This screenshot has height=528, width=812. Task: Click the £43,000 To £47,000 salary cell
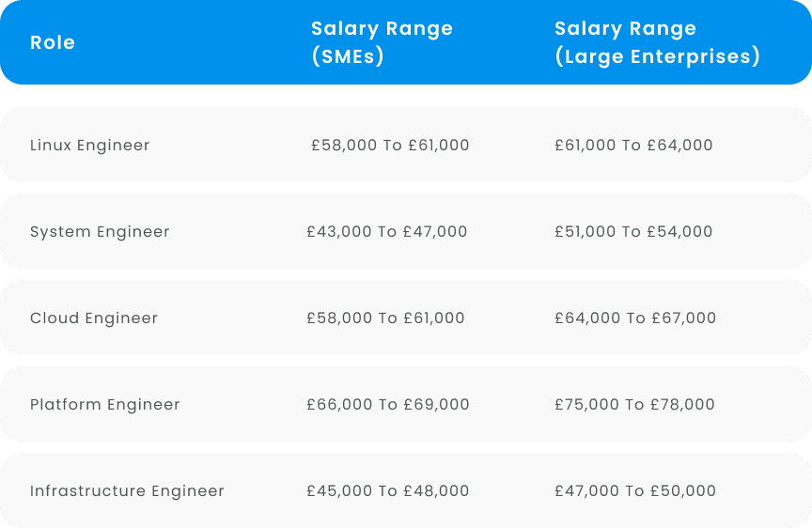[387, 231]
